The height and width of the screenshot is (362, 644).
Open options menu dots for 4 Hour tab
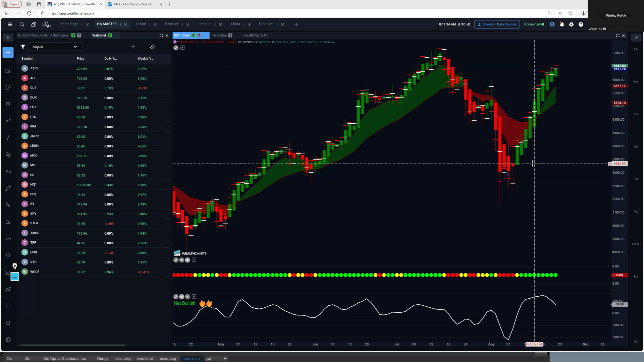150,24
